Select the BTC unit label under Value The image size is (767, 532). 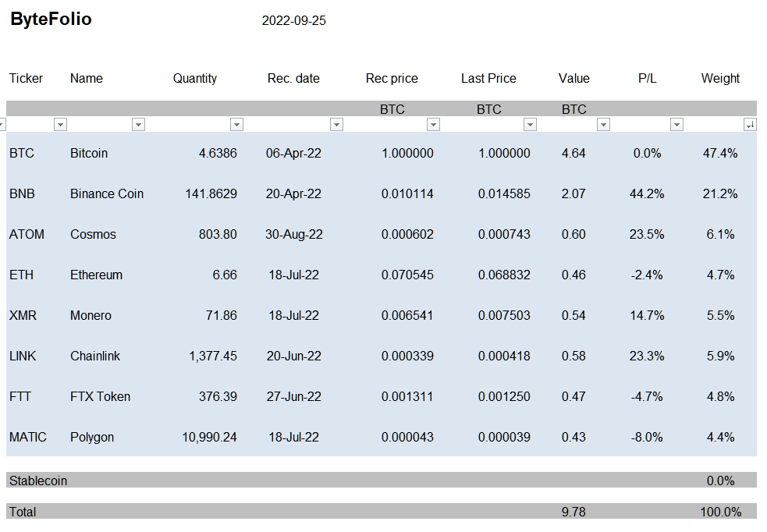click(573, 109)
